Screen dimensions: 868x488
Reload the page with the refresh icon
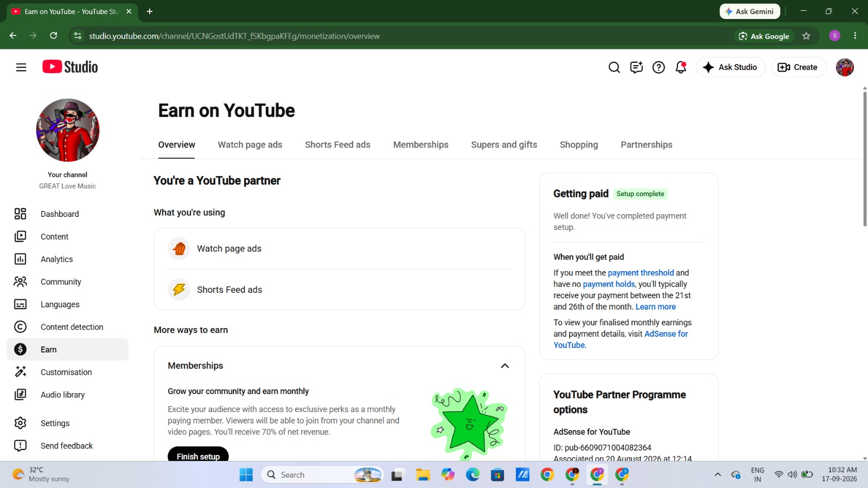[54, 36]
